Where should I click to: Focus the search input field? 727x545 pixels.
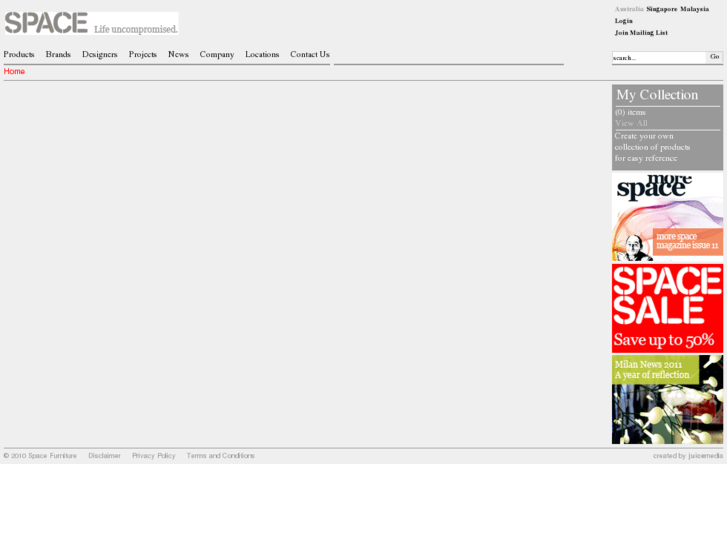(659, 58)
